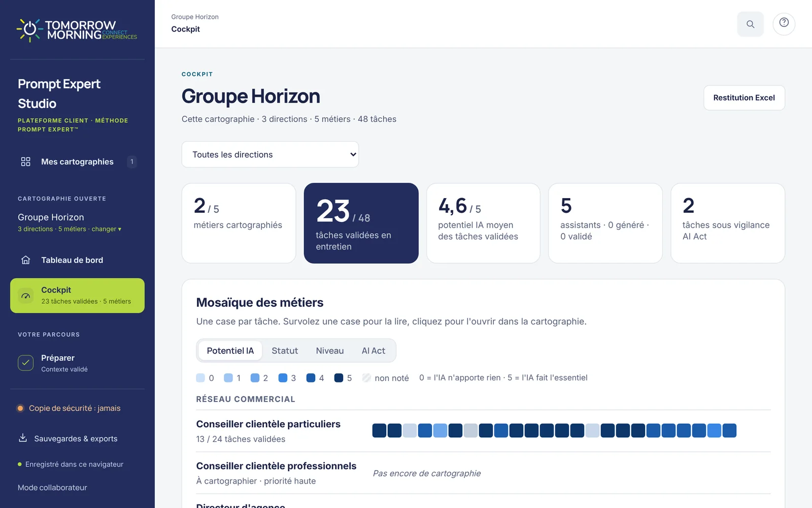Open last task tile of Conseiller clientèle particuliers
Viewport: 812px width, 508px height.
729,430
